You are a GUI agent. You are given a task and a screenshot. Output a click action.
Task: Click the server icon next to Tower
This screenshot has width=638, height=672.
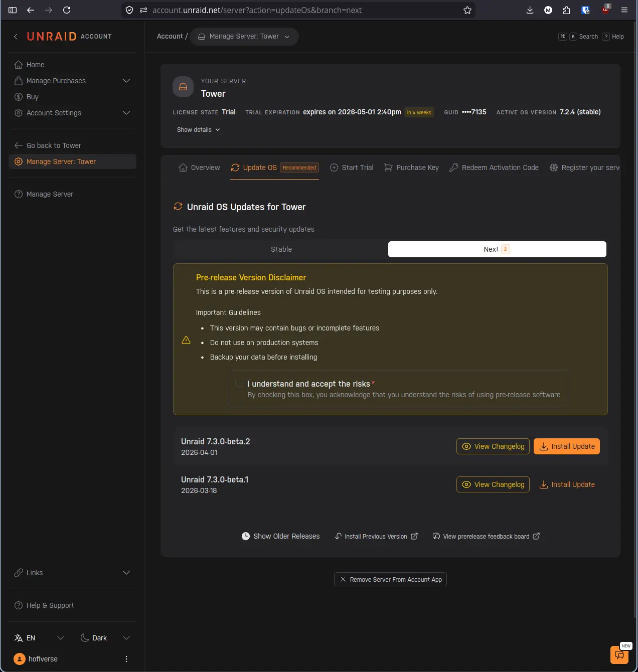(183, 87)
